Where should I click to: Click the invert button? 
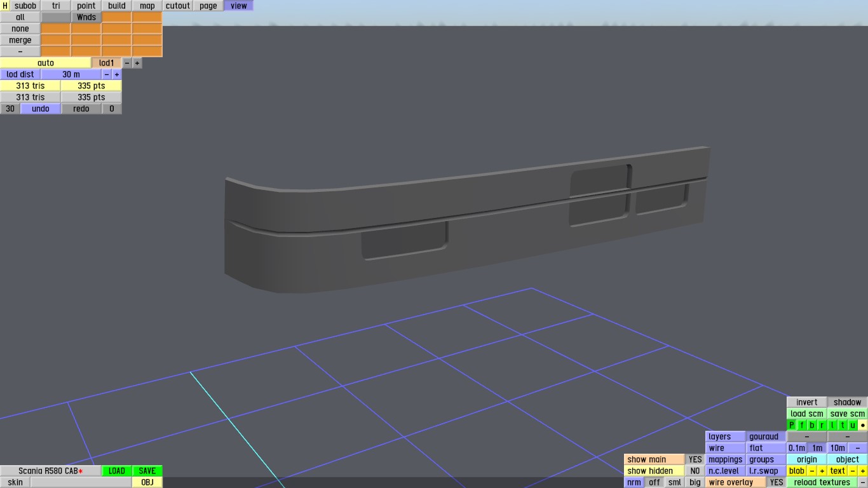tap(807, 402)
